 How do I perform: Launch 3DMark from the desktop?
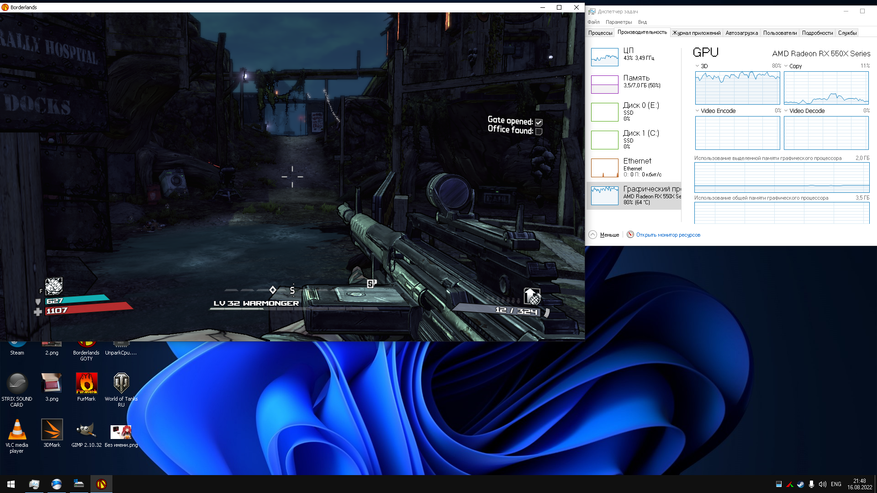coord(51,433)
